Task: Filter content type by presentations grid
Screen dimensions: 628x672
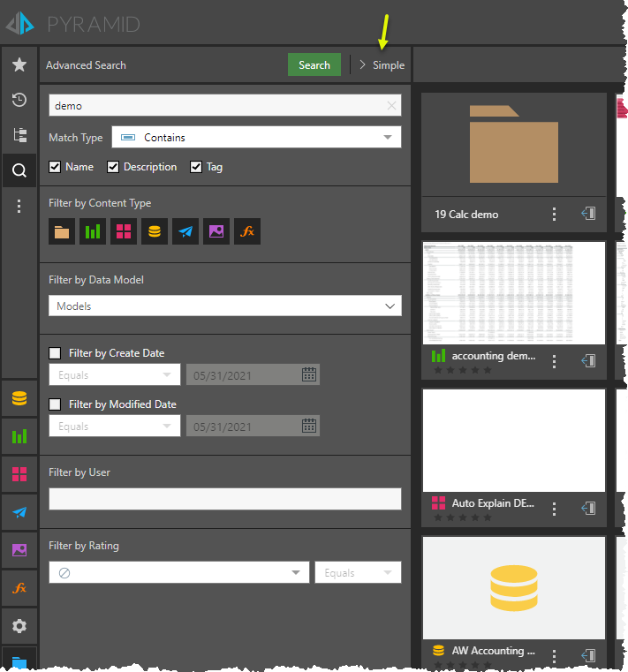Action: point(124,231)
